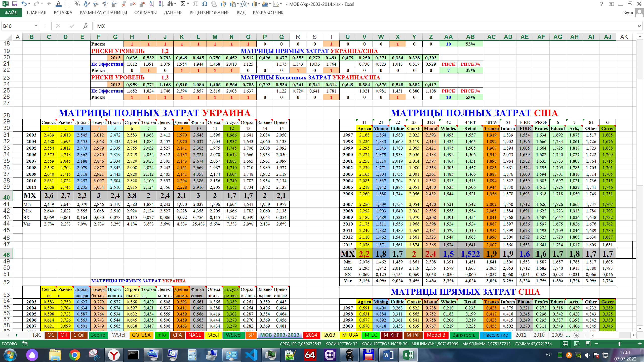This screenshot has height=362, width=644.
Task: Click the Find binoculars icon
Action: (x=171, y=4)
